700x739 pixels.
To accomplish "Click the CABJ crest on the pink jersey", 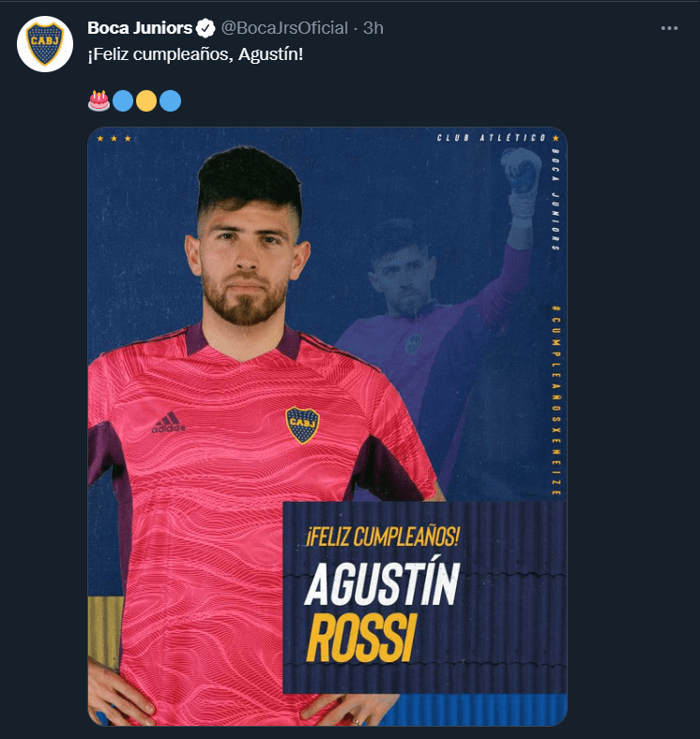I will [302, 425].
